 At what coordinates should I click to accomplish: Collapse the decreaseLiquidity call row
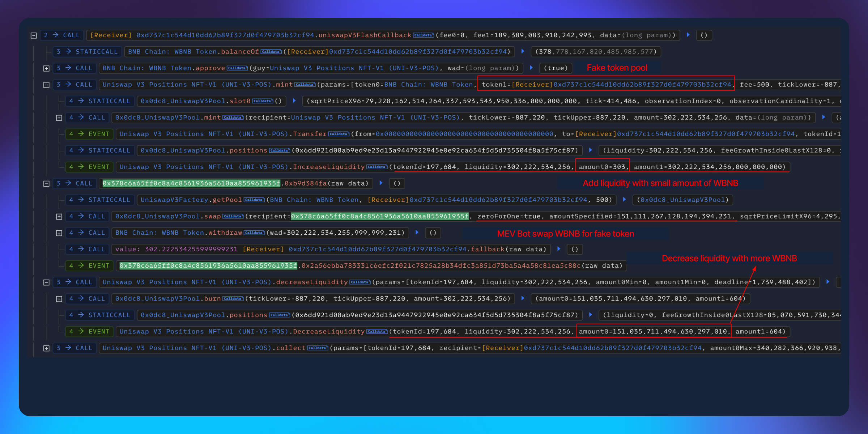[46, 282]
